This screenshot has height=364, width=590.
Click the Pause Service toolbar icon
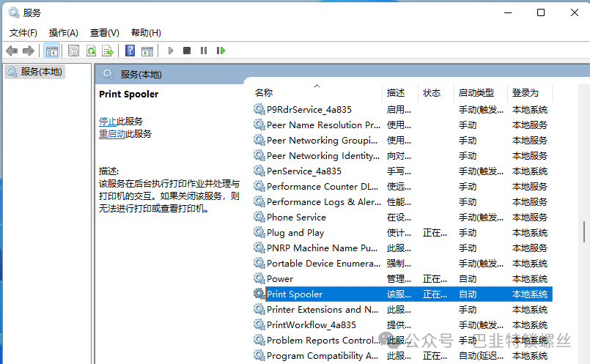204,51
